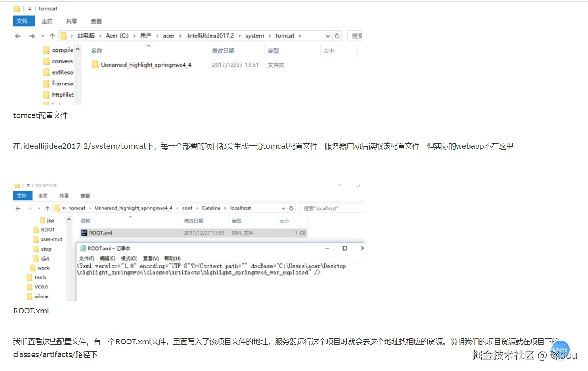Click the folder icon in the Explorer title bar
Screen dimensions: 588x371
(x=16, y=8)
